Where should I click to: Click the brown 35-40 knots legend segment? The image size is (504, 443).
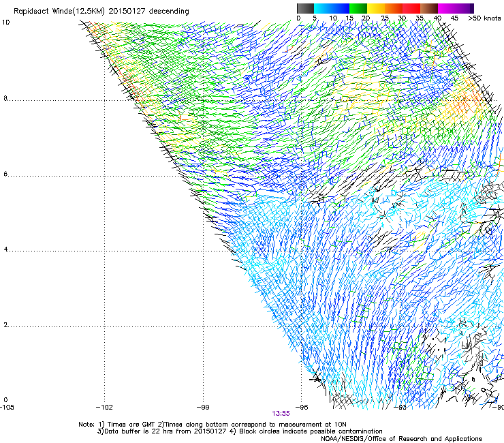[x=429, y=8]
